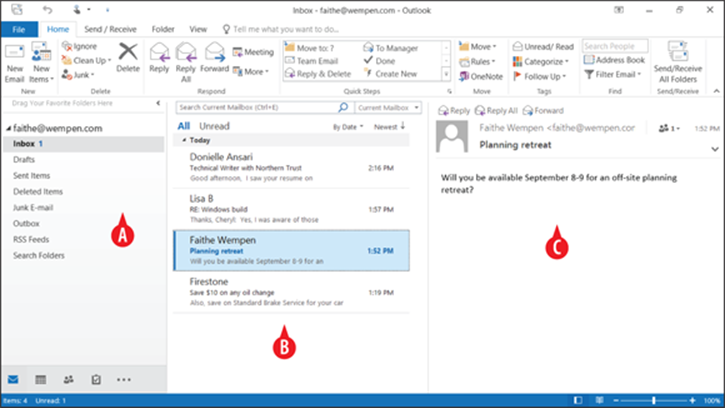Run the Reply & Delete quick step
This screenshot has height=408, width=725.
[x=318, y=74]
